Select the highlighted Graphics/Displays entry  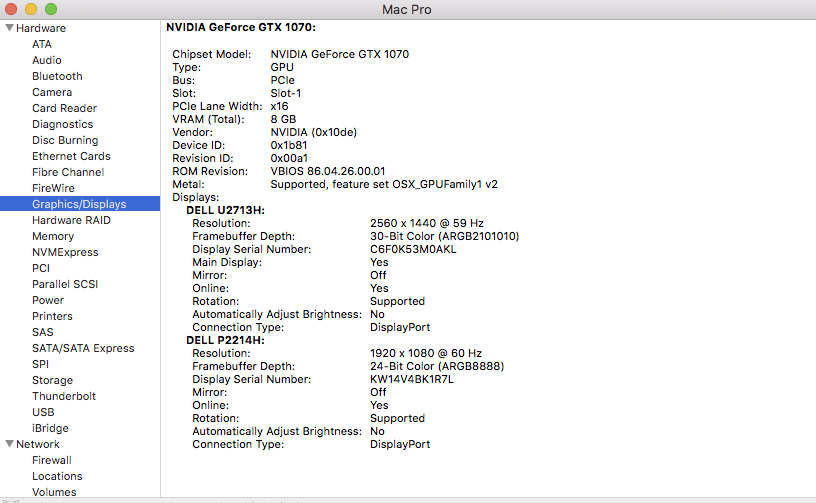[x=80, y=204]
